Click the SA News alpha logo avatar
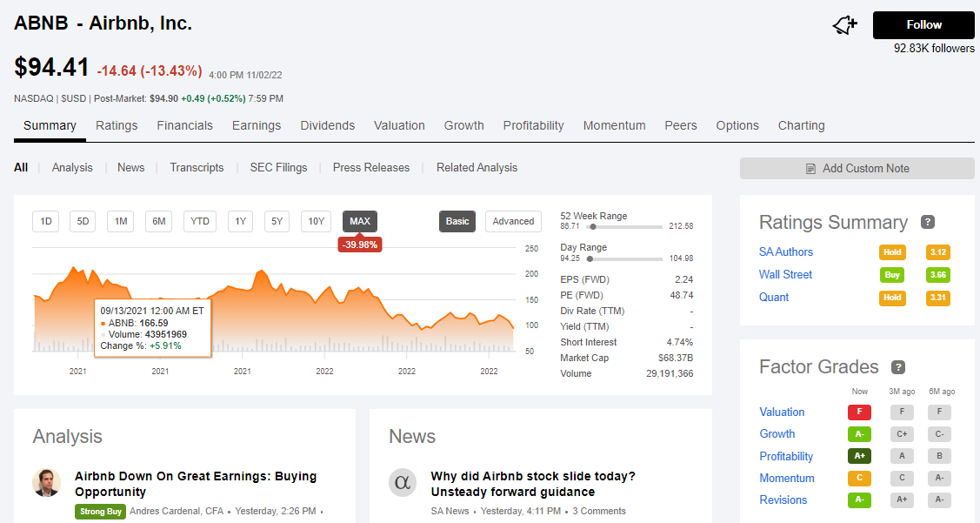980x523 pixels. [x=403, y=483]
